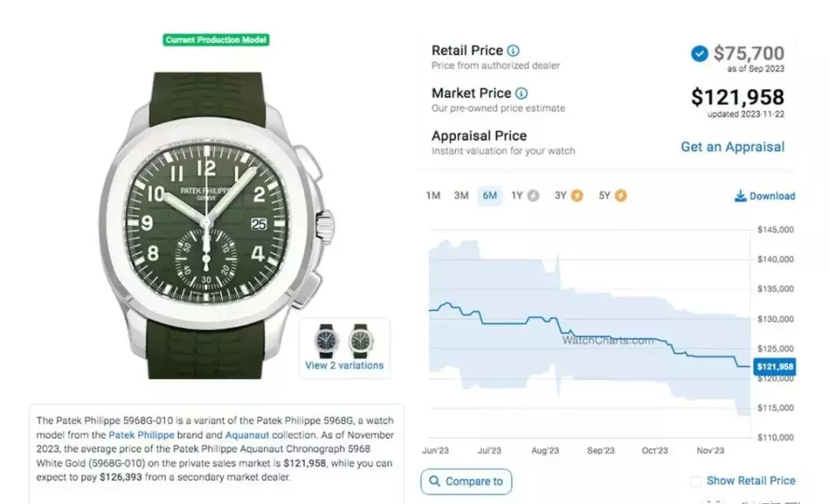Click the magnifier icon in Compare to
The width and height of the screenshot is (829, 504).
coord(434,481)
